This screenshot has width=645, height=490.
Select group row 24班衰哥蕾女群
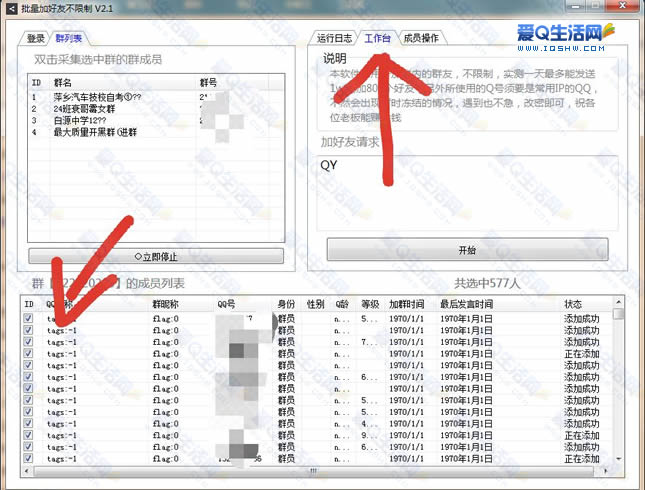point(156,109)
